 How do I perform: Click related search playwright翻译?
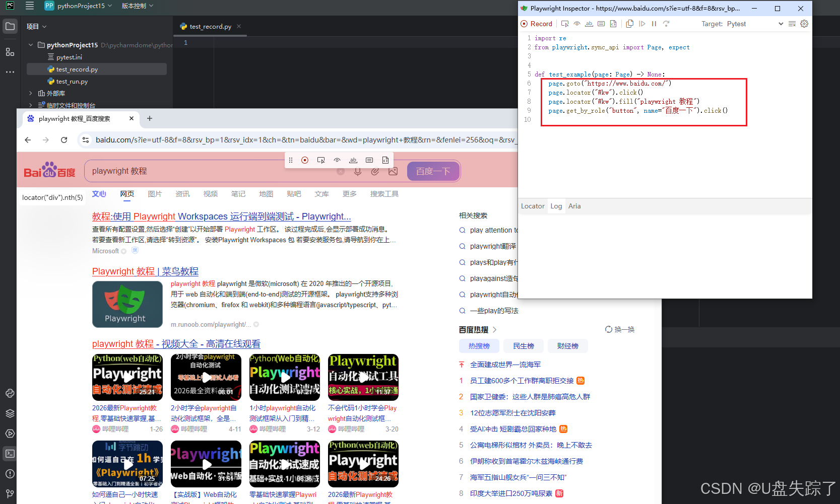[x=493, y=246]
